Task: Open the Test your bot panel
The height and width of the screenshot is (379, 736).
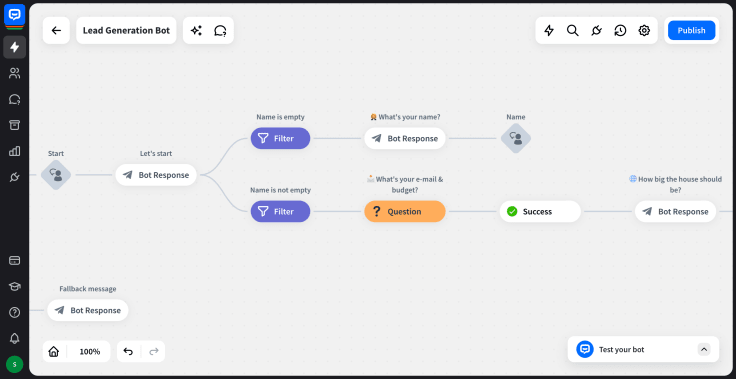Action: coord(643,349)
